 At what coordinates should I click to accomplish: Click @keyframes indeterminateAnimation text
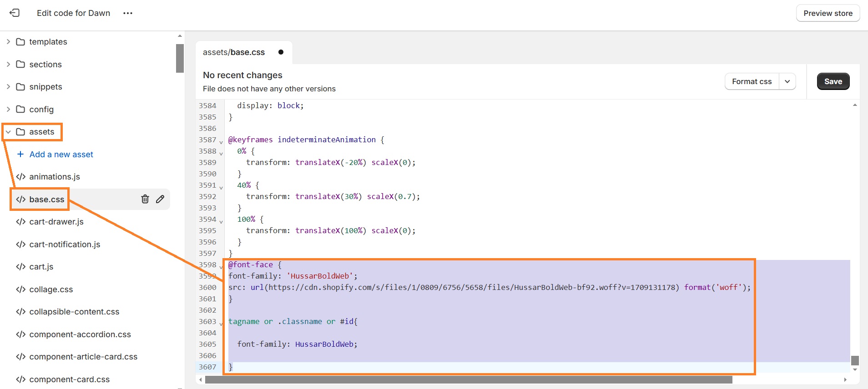coord(302,140)
